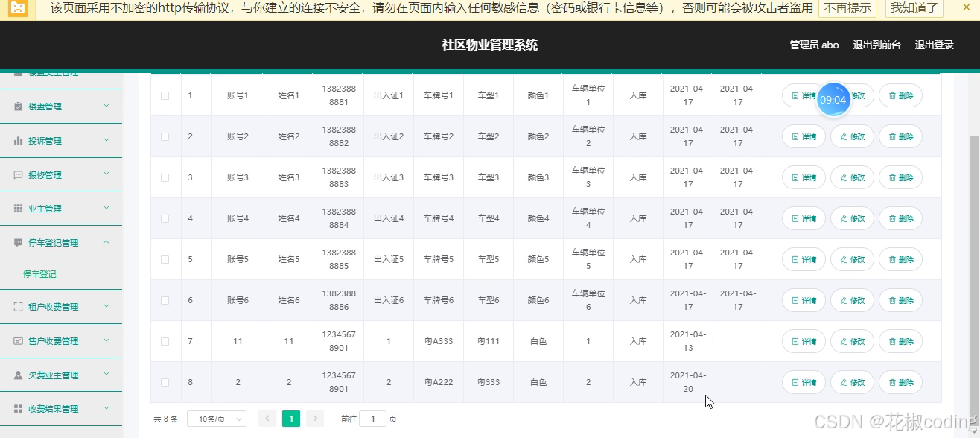Remove row 7 using 删除 button
This screenshot has height=438, width=980.
900,341
